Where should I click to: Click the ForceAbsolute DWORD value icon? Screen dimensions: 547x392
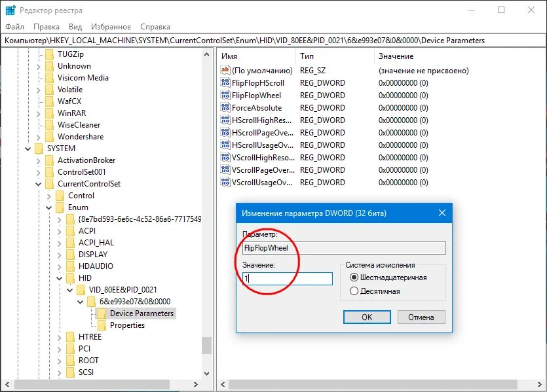225,108
